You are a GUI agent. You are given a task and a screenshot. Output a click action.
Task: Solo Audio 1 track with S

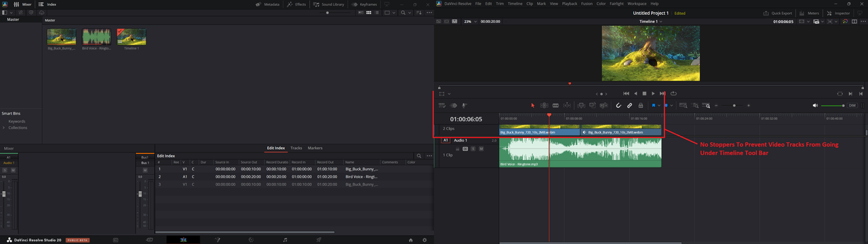click(473, 148)
